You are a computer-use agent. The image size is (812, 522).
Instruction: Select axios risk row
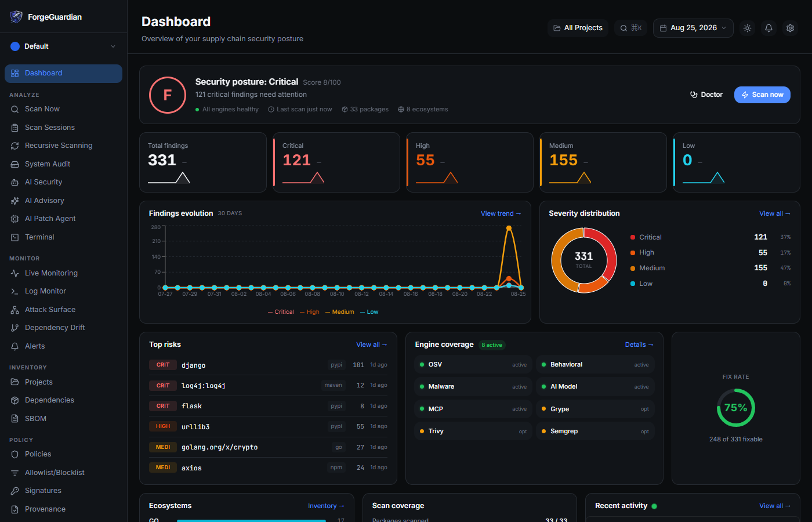[268, 467]
